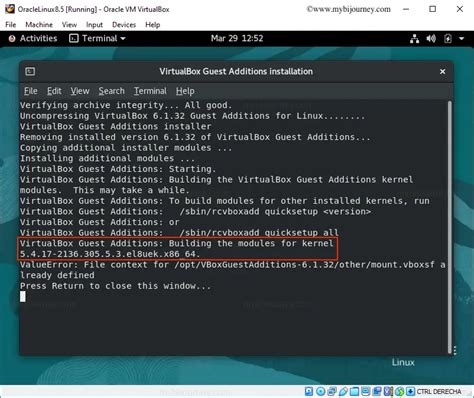Click 'Press Return to close this window...' text
This screenshot has width=474, height=398.
(x=115, y=286)
